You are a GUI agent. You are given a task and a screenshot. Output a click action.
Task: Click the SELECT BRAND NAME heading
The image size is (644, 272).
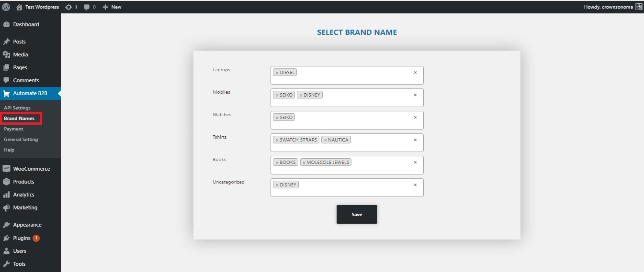pyautogui.click(x=357, y=33)
